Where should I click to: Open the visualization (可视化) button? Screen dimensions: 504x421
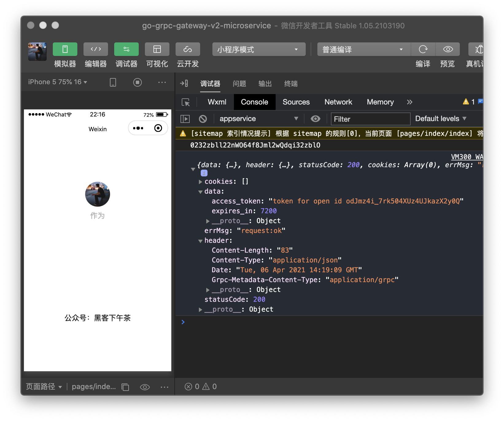(157, 49)
